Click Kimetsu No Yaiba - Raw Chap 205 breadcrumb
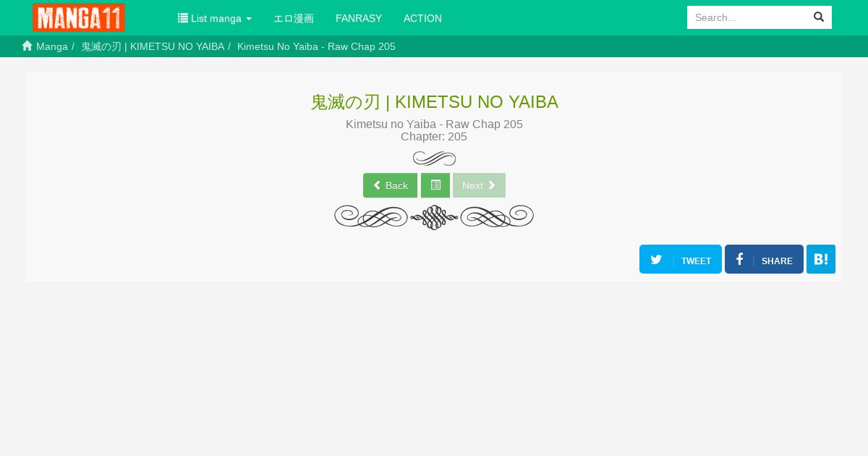Screen dimensions: 868x456 point(316,46)
